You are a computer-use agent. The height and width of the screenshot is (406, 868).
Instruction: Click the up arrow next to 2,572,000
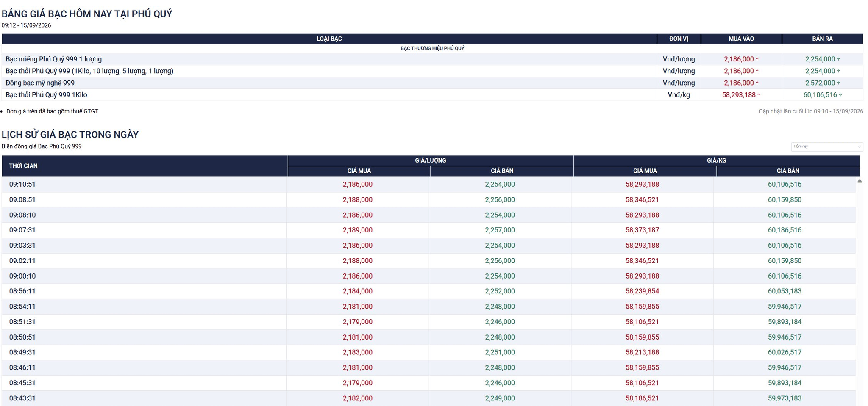point(838,83)
